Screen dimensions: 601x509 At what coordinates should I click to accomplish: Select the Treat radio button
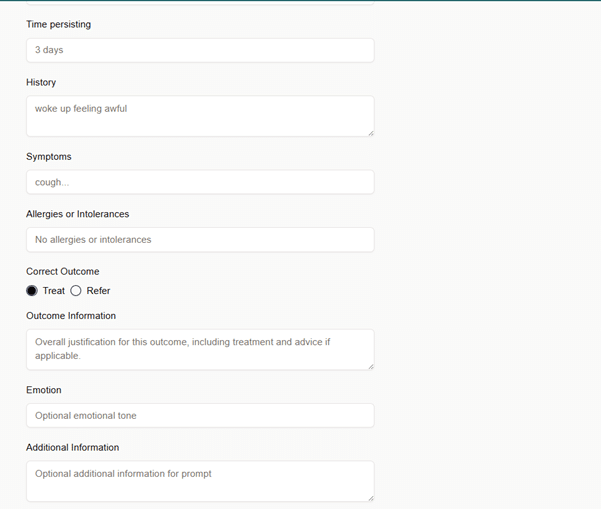(32, 291)
